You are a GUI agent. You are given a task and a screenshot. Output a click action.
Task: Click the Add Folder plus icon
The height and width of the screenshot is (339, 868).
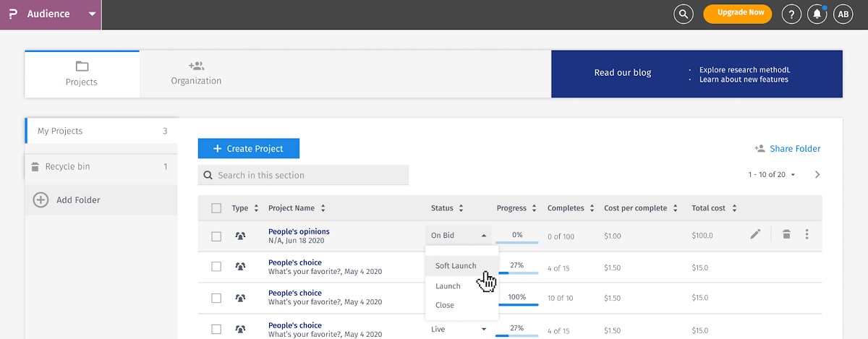click(x=41, y=200)
